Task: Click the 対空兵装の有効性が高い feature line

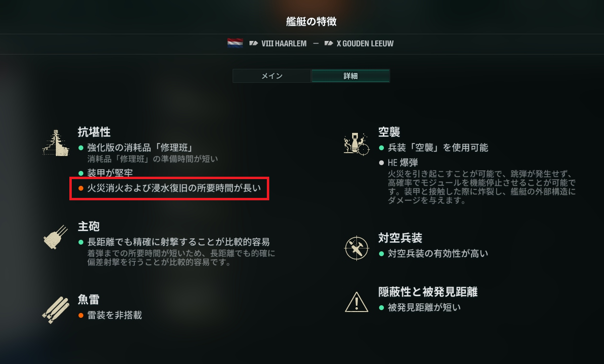Action: coord(438,253)
